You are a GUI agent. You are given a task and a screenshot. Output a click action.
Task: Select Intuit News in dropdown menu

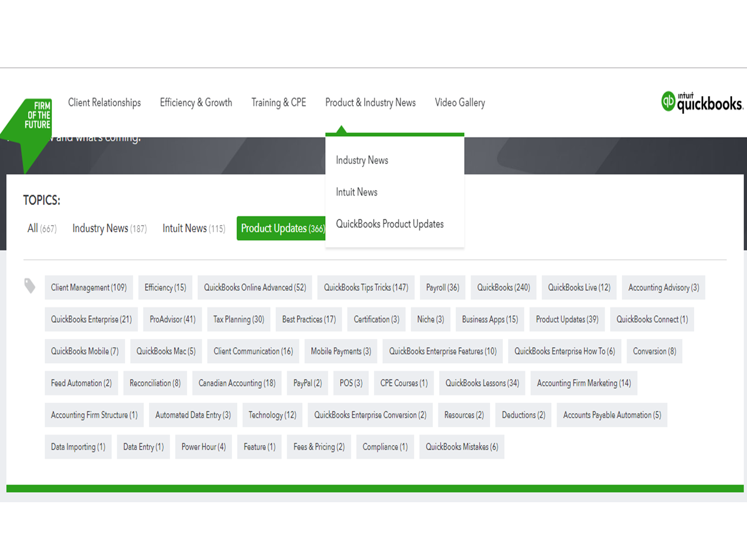coord(357,192)
